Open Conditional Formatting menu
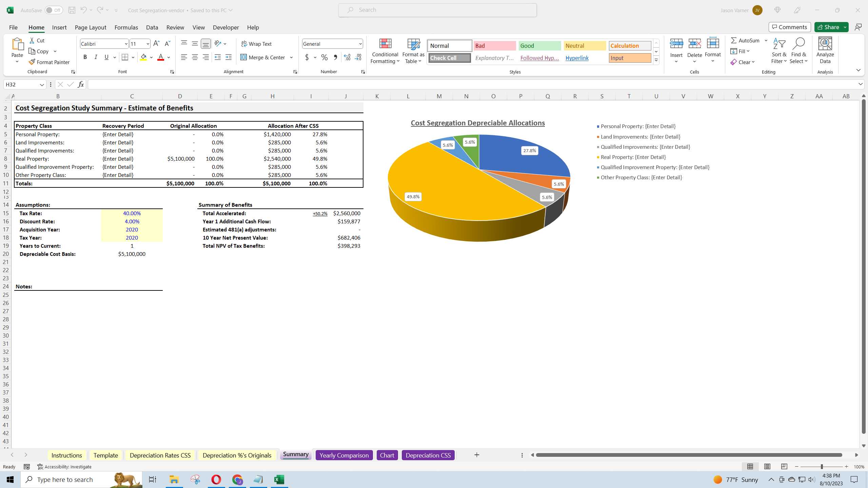This screenshot has width=868, height=488. [385, 51]
